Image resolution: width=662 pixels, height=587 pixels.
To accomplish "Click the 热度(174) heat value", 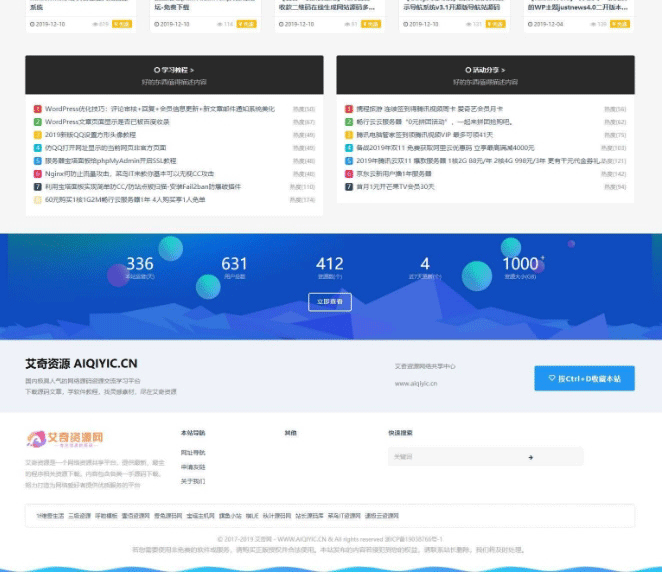I will tap(302, 200).
